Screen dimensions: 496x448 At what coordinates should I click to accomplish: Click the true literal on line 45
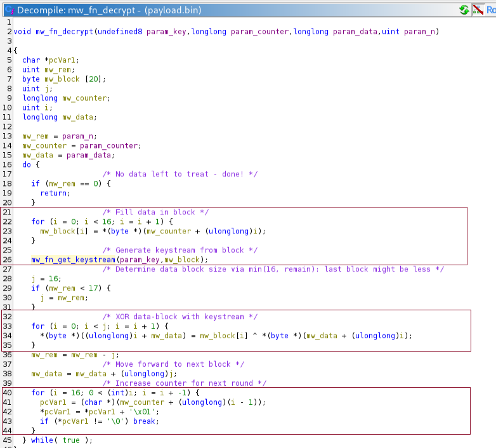(71, 440)
